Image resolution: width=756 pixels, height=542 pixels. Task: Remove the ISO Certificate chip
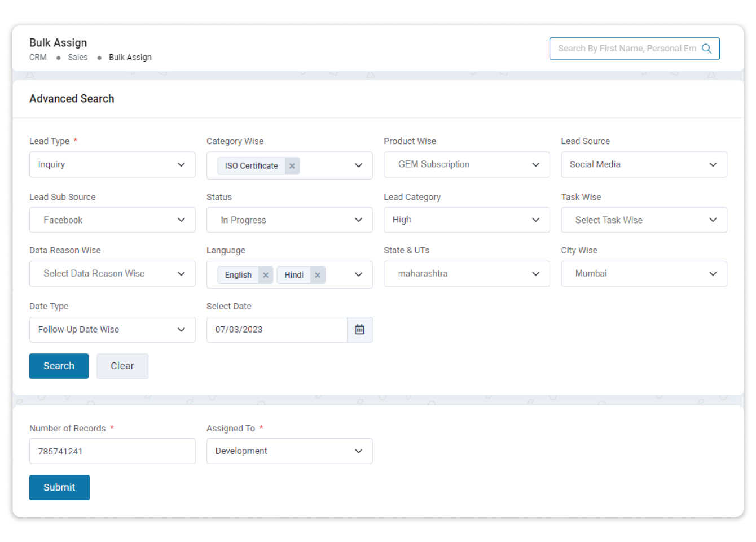tap(292, 165)
